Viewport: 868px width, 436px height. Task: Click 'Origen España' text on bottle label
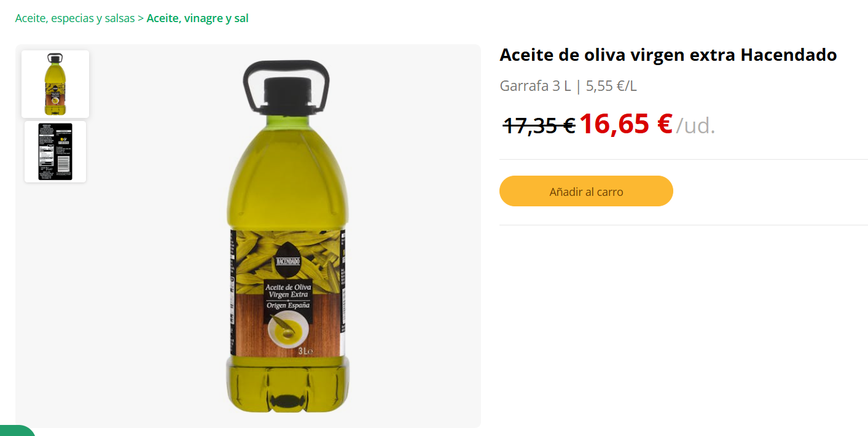[x=288, y=305]
